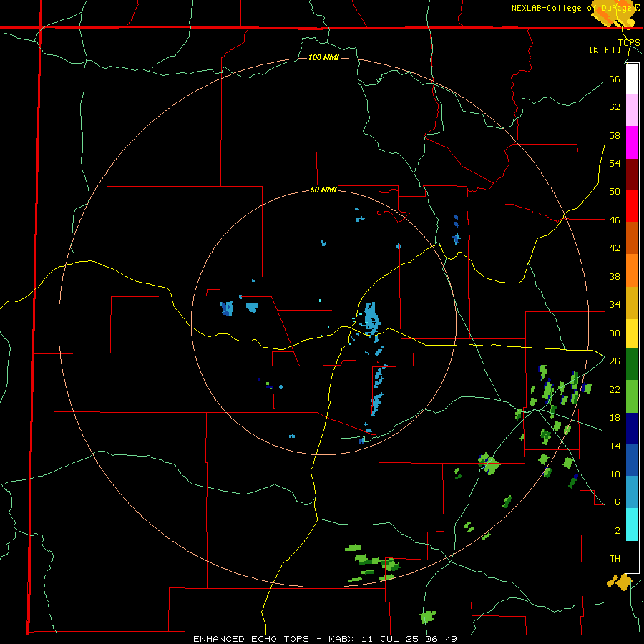Click the legend value "22"
The width and height of the screenshot is (644, 644).
coord(615,389)
